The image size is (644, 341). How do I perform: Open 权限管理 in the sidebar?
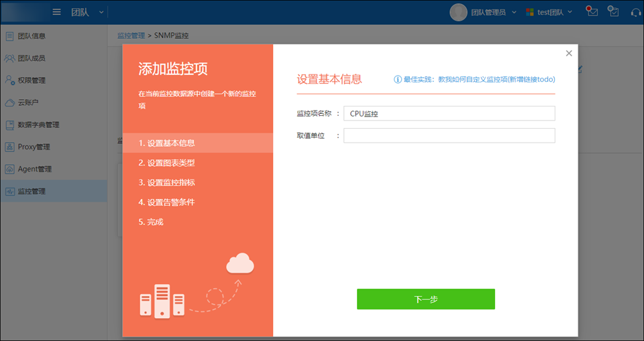pyautogui.click(x=54, y=80)
